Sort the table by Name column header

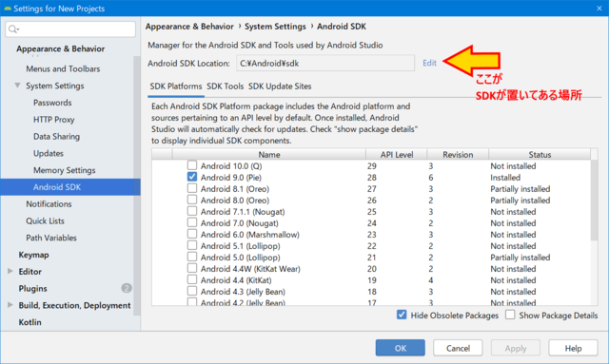pyautogui.click(x=268, y=154)
